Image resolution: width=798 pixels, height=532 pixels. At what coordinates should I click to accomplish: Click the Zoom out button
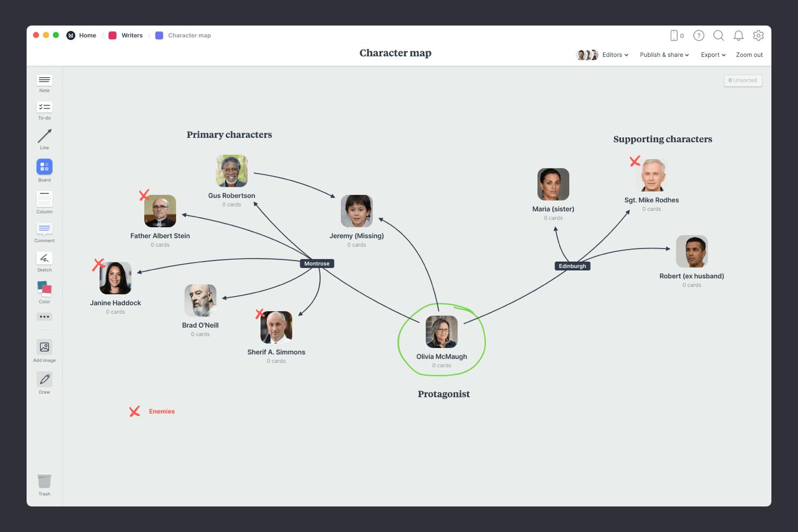click(749, 55)
